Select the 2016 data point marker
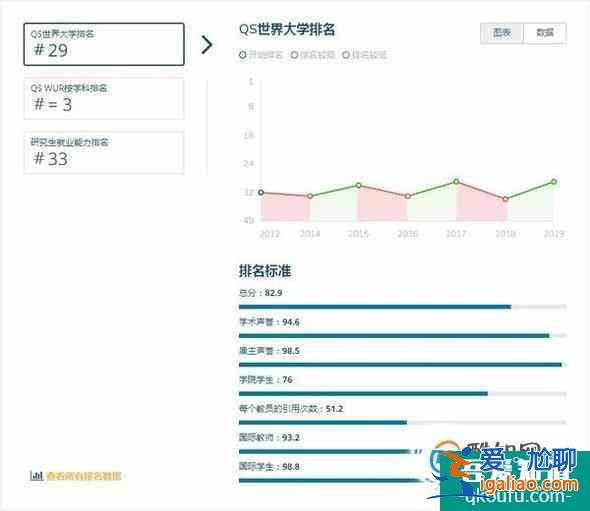This screenshot has height=511, width=590. [408, 196]
